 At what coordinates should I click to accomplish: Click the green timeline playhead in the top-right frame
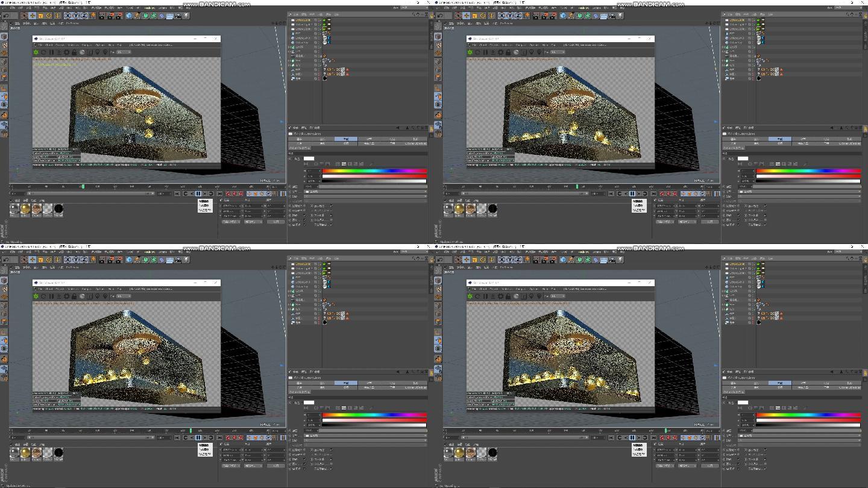point(577,186)
